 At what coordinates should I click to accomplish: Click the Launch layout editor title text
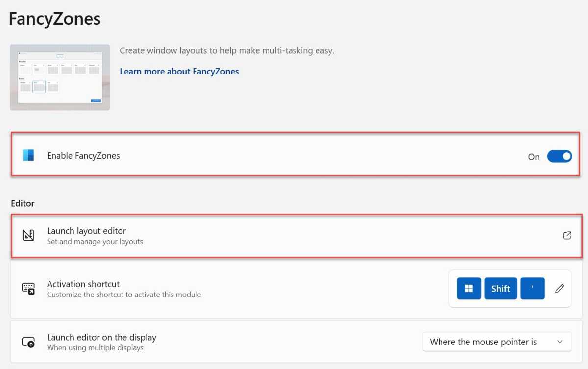[86, 231]
